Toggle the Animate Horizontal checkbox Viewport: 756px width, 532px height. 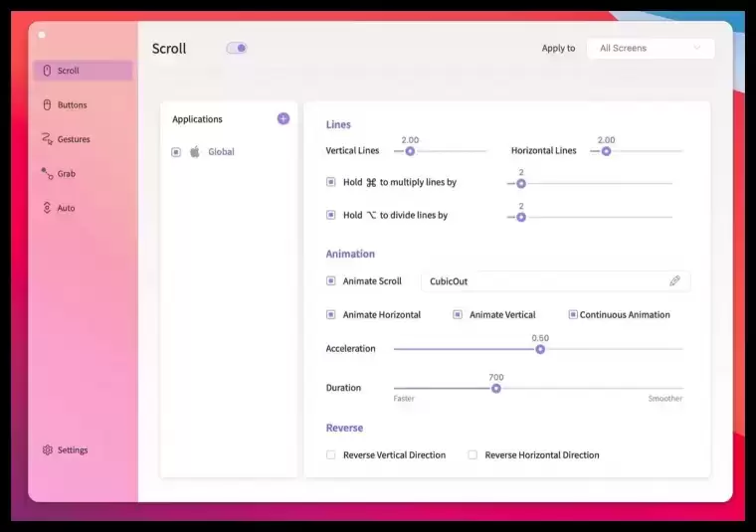[x=330, y=314]
